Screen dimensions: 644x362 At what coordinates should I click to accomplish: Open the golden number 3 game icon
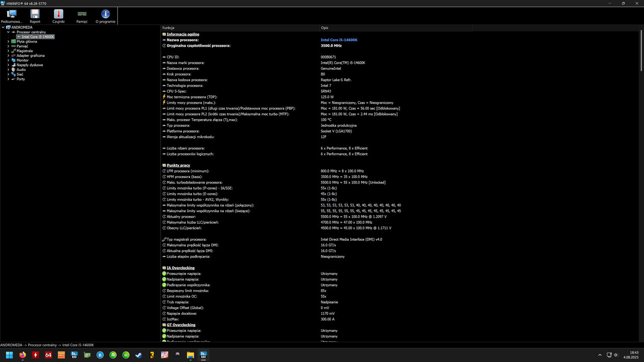click(x=151, y=355)
